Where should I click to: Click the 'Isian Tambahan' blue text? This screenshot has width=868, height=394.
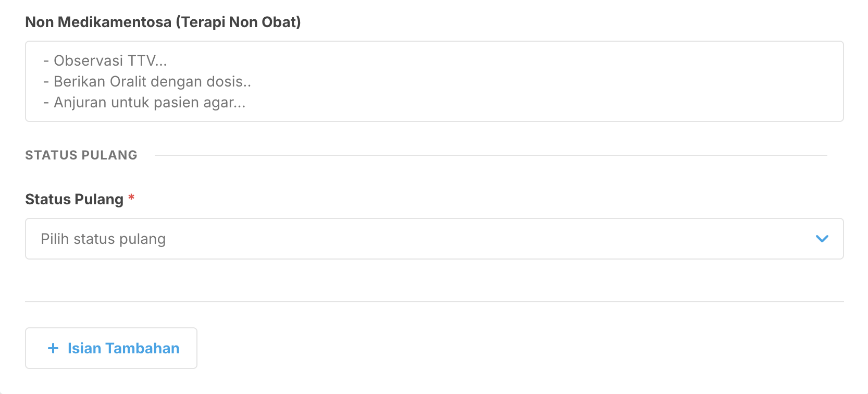[x=123, y=348]
